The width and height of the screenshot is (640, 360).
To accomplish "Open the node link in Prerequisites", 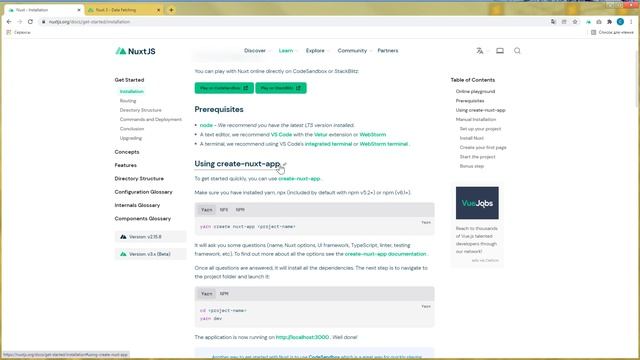I will [206, 125].
